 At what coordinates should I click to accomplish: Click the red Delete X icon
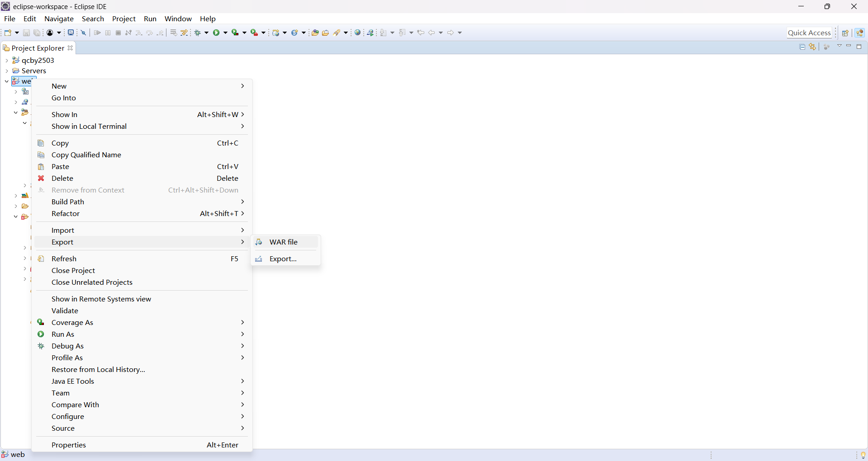click(x=41, y=178)
